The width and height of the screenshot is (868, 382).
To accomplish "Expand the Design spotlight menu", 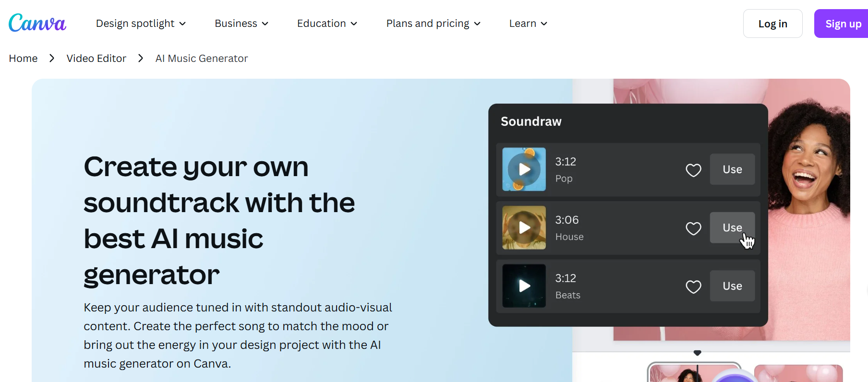I will tap(141, 24).
